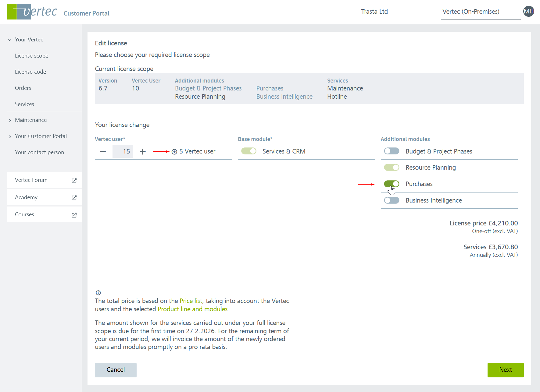Viewport: 540px width, 392px height.
Task: Click the plus icon to increase Vertec users
Action: pos(142,152)
